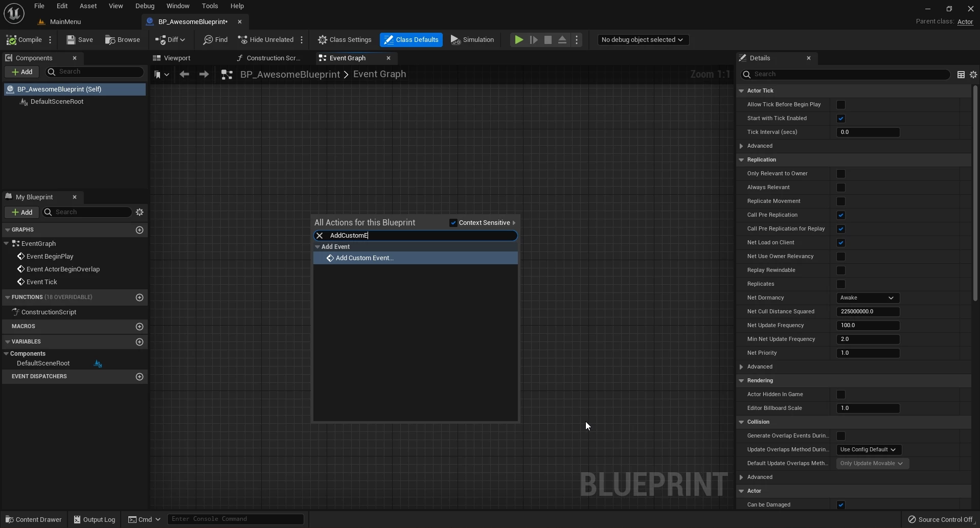Viewport: 980px width, 528px height.
Task: Save the blueprint with the Save icon
Action: coord(71,40)
